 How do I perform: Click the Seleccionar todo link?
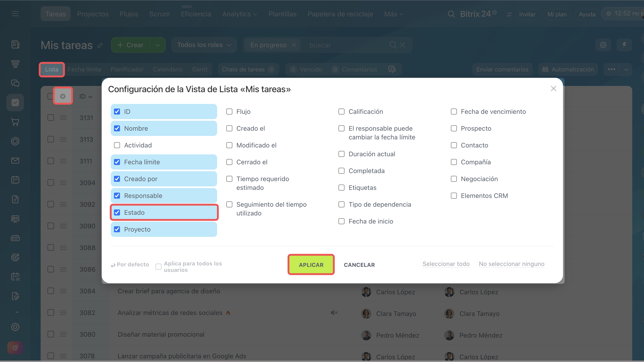446,264
